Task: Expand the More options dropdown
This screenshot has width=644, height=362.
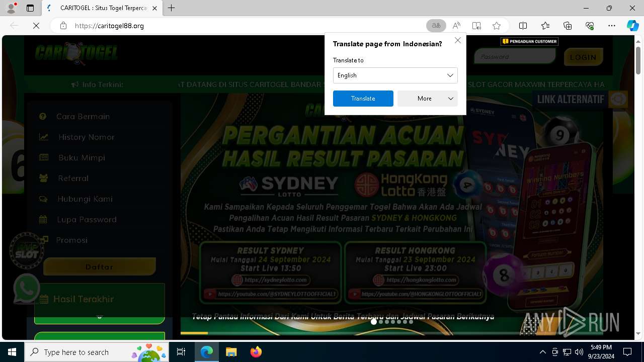Action: tap(428, 99)
